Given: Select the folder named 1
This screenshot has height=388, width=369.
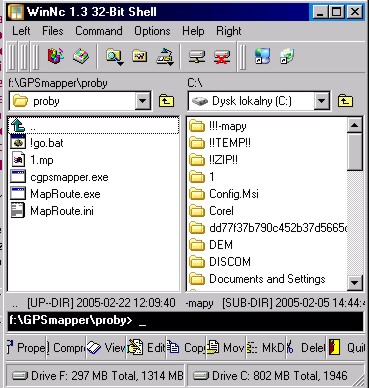Looking at the screenshot, I should 212,177.
